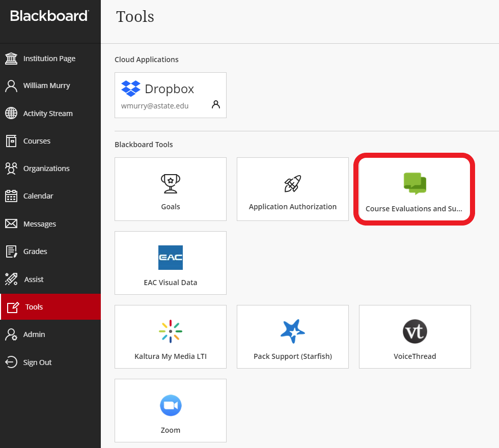Click the William Murry profile icon
This screenshot has height=448, width=499.
pyautogui.click(x=11, y=86)
